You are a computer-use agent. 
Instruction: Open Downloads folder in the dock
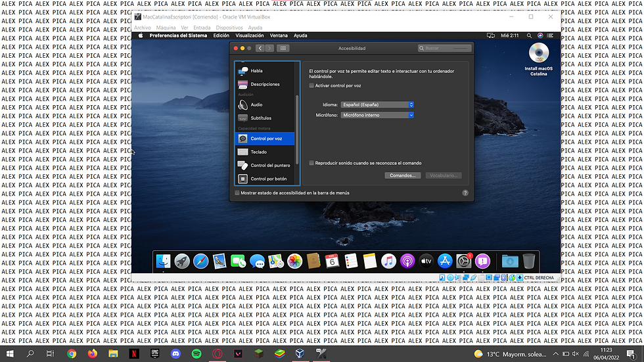pyautogui.click(x=510, y=261)
